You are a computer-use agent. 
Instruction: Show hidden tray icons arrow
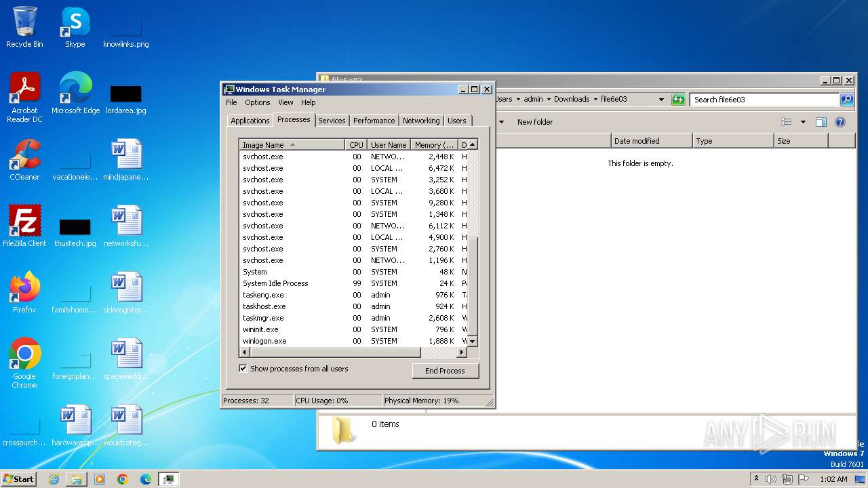click(757, 479)
